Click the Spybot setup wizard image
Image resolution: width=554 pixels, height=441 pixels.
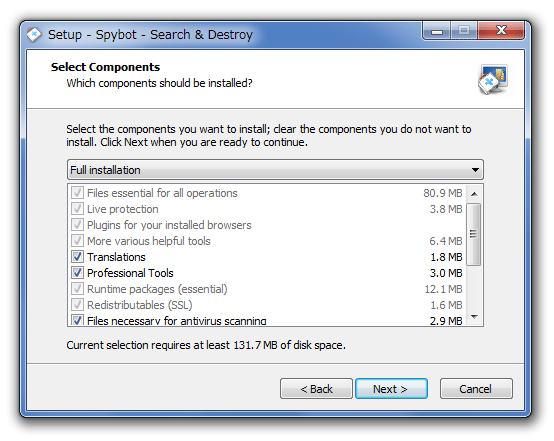[x=493, y=80]
